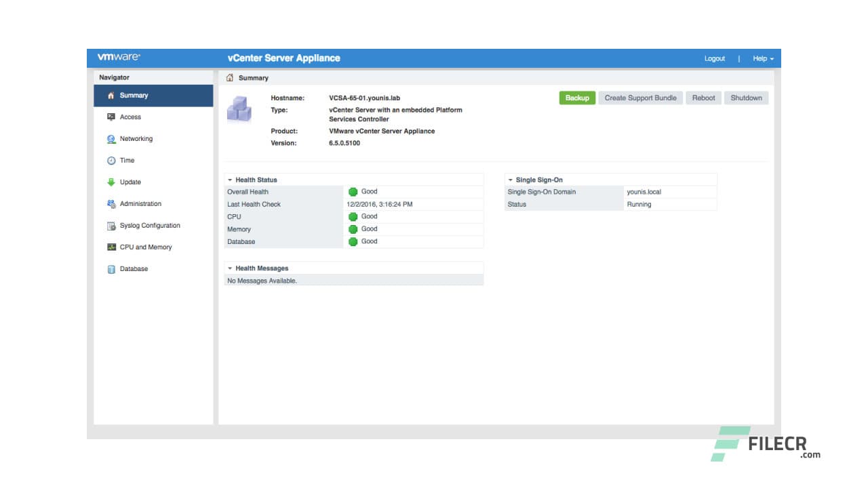Select the Summary navigator icon
868x488 pixels.
click(x=111, y=95)
